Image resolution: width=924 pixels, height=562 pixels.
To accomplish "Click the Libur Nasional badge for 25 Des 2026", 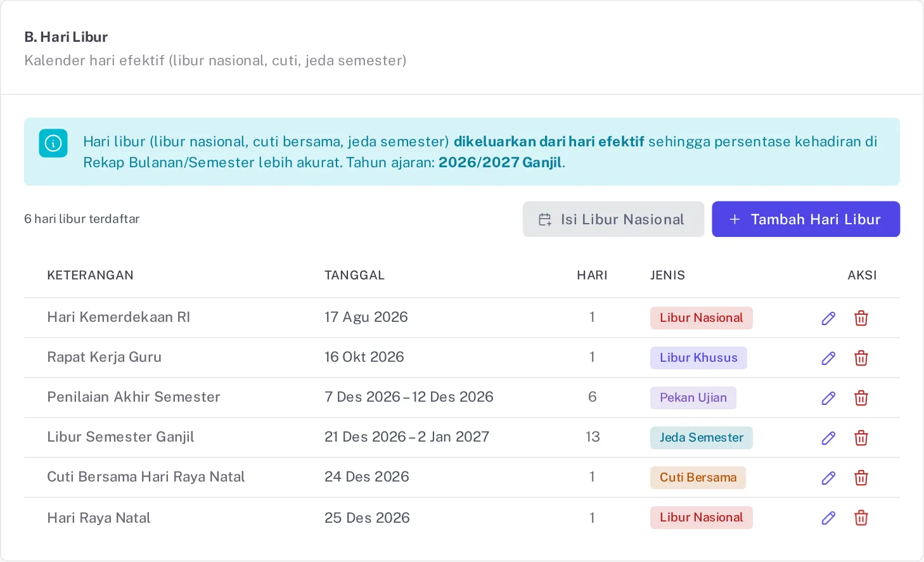I will 702,518.
